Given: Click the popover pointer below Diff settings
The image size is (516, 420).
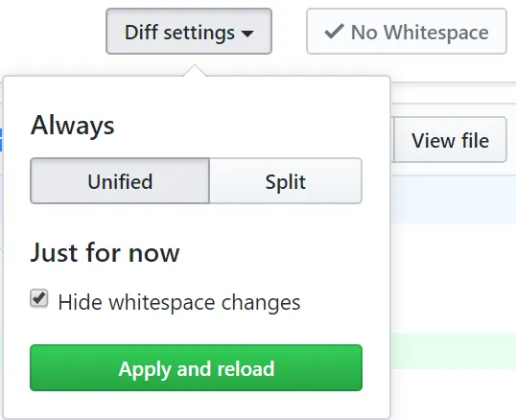Looking at the screenshot, I should pos(195,70).
